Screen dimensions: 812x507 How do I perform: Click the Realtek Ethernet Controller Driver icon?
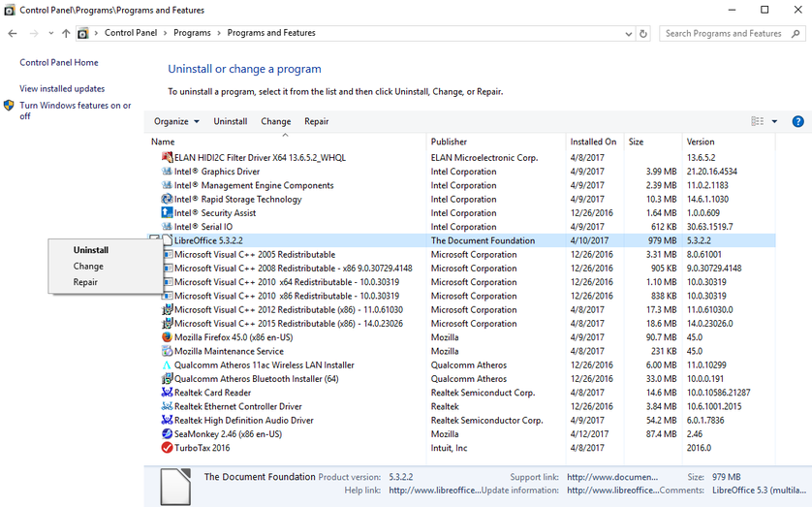point(167,406)
